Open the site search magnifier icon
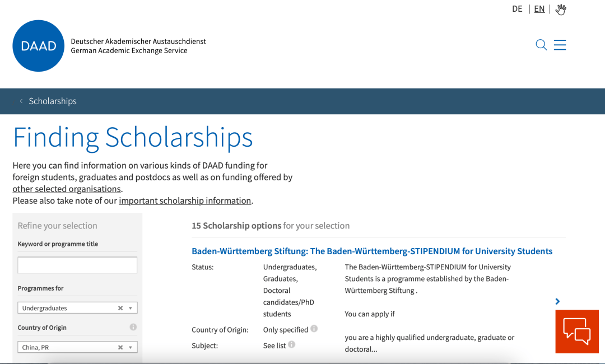 pyautogui.click(x=541, y=45)
